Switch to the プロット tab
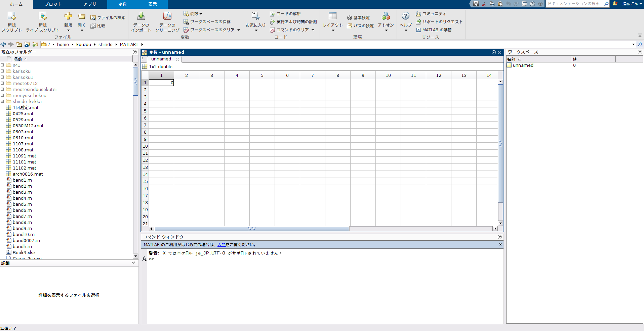 [x=53, y=4]
